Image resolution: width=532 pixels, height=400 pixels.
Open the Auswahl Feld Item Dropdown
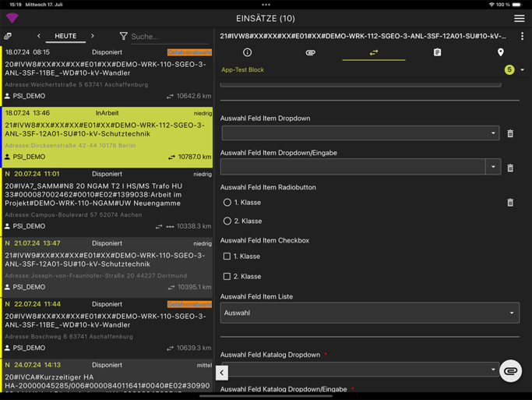coord(361,133)
